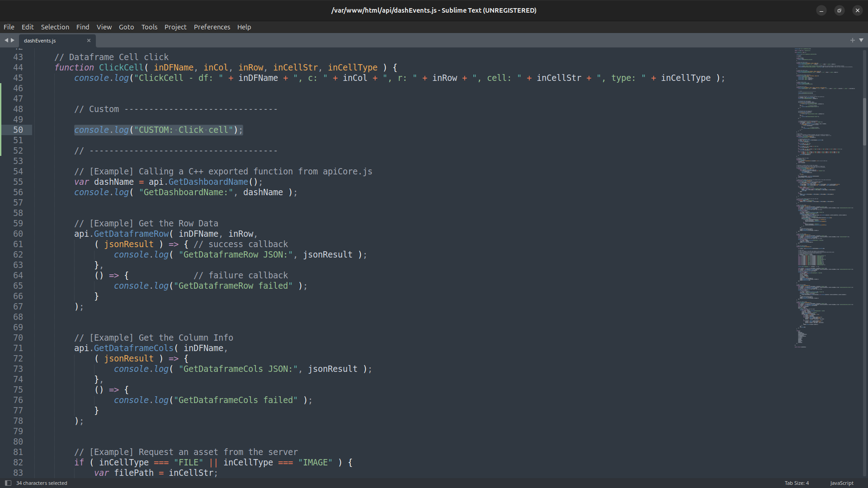Open the JavaScript syntax selector
The image size is (868, 488).
click(841, 483)
